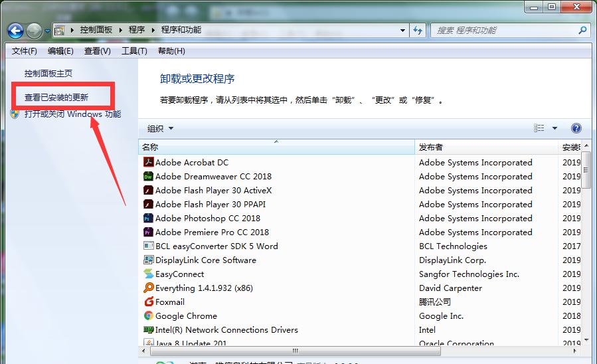Click the change view icon button
Viewport: 597px width, 364px height.
(539, 128)
